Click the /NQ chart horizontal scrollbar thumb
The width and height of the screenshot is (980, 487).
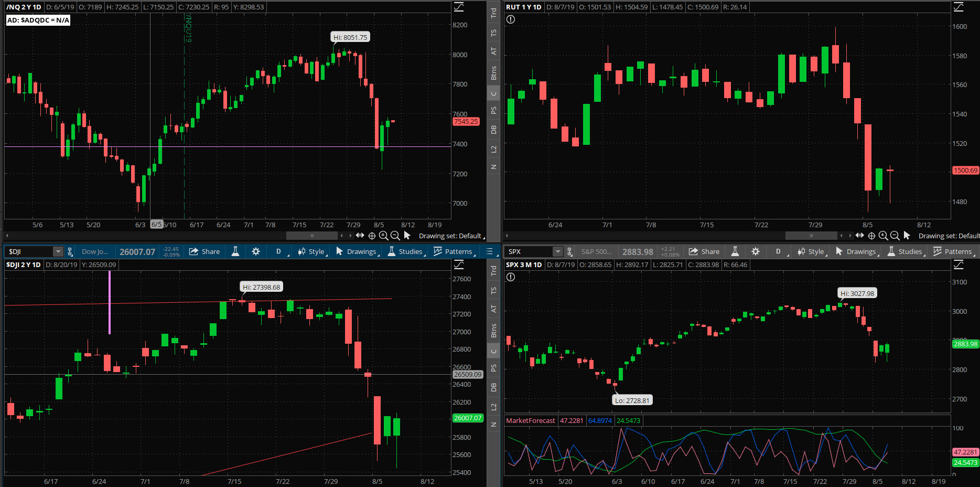click(312, 236)
